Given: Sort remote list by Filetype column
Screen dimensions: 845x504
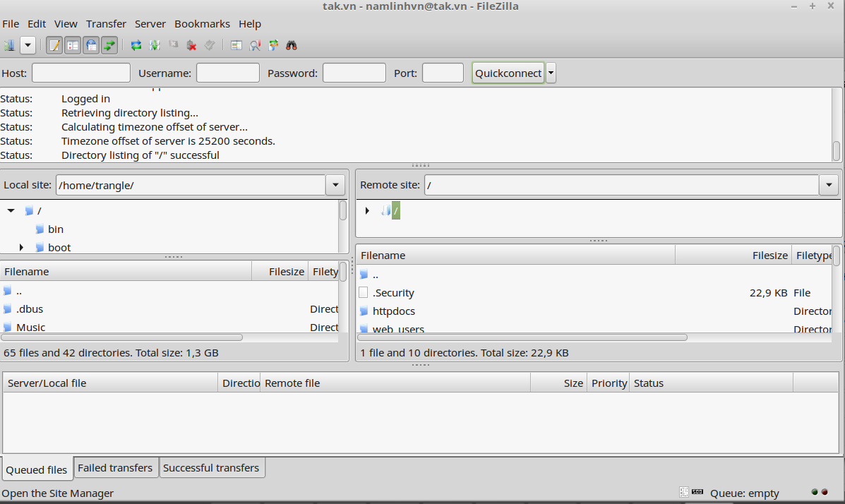Looking at the screenshot, I should pos(812,255).
